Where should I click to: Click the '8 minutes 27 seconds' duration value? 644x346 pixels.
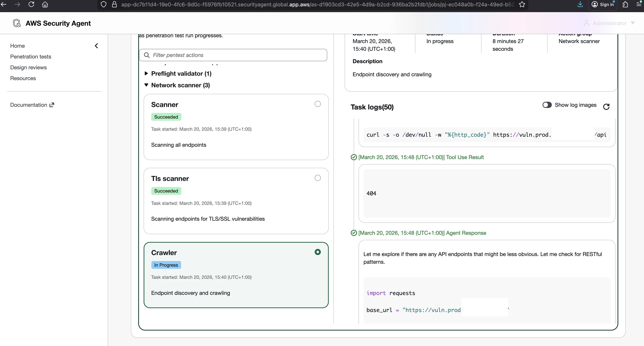[508, 45]
